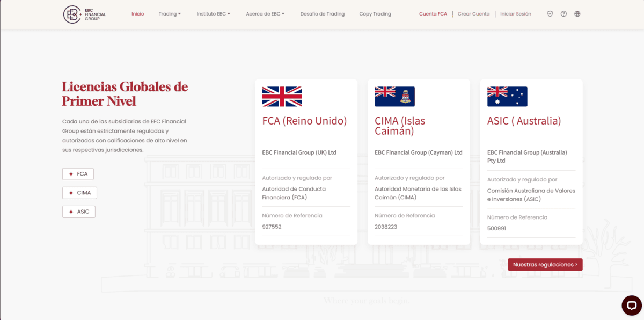Click the Cayman Islands flag image
Viewport: 644px width, 320px height.
394,97
